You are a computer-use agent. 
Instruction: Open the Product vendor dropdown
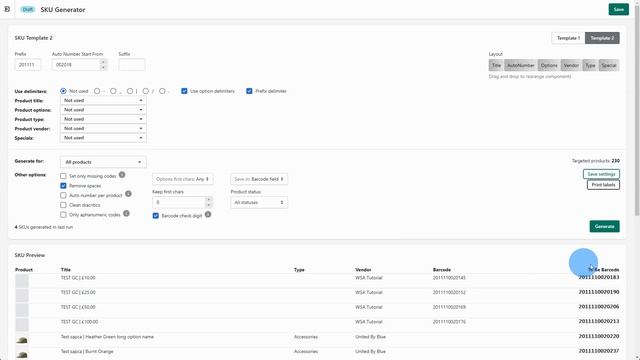pyautogui.click(x=103, y=129)
